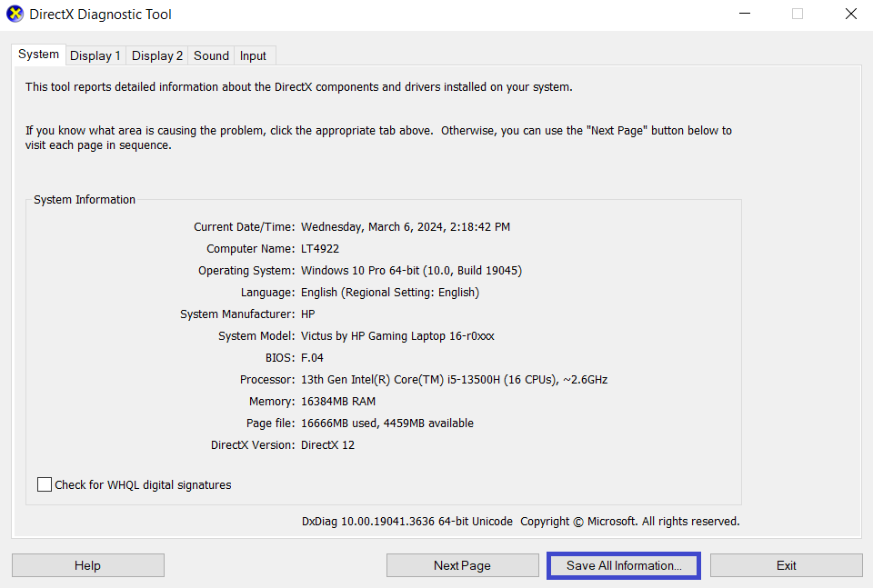The image size is (873, 588).
Task: Switch to the System tab
Action: click(38, 55)
